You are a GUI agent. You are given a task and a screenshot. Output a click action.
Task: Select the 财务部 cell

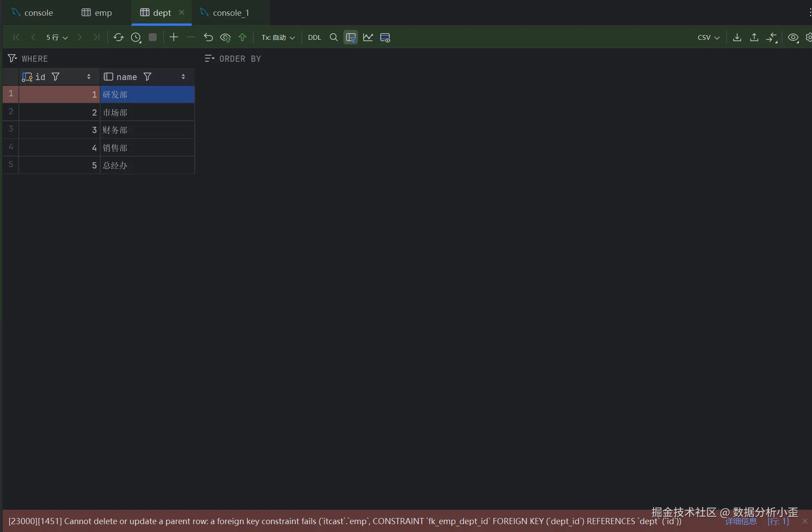point(147,130)
